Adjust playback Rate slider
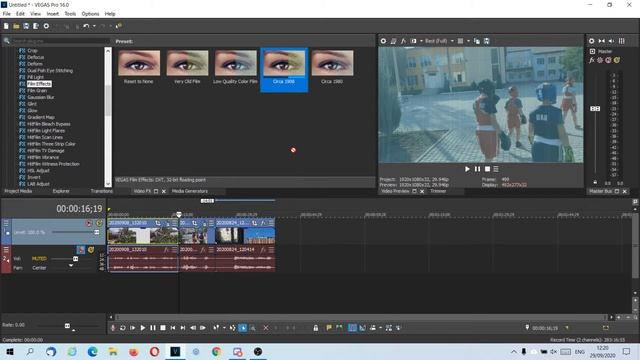 [67, 326]
